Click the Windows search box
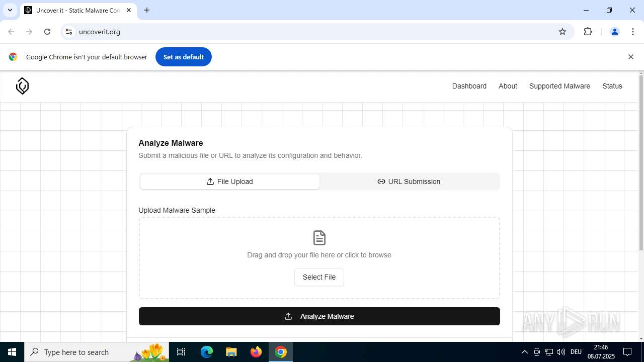 pos(97,352)
